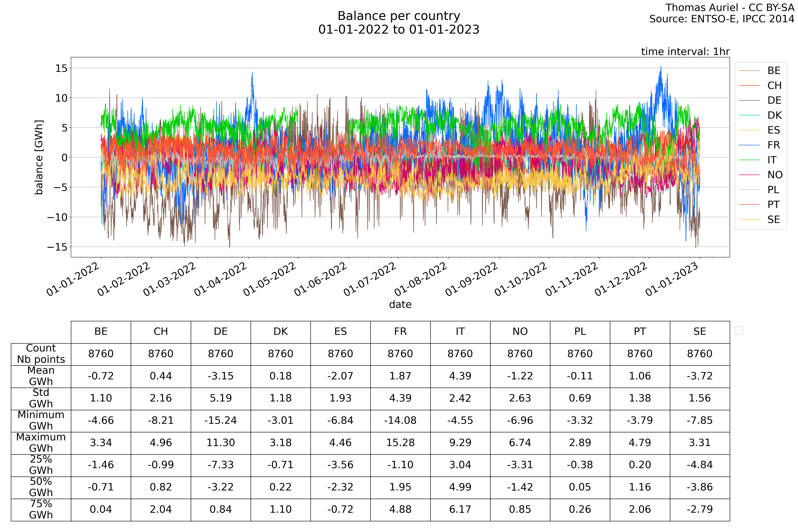Click the 01-06-2022 x-axis date tick label
Image resolution: width=798 pixels, height=532 pixels.
pyautogui.click(x=321, y=280)
